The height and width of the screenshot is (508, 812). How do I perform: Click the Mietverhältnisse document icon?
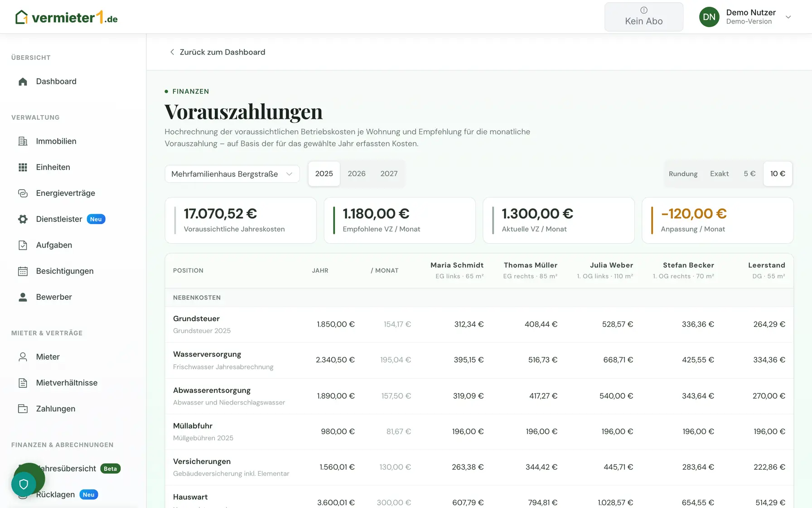point(23,383)
